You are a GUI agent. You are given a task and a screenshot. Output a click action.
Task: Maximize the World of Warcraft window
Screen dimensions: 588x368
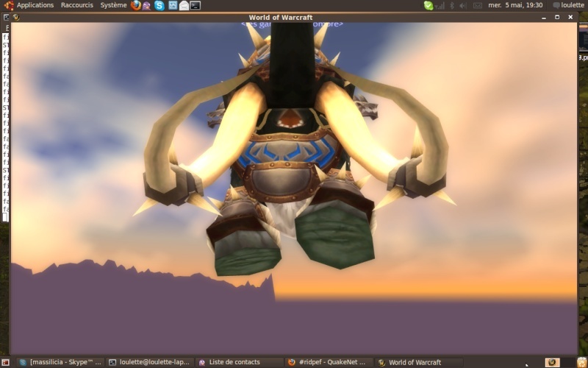pos(557,17)
